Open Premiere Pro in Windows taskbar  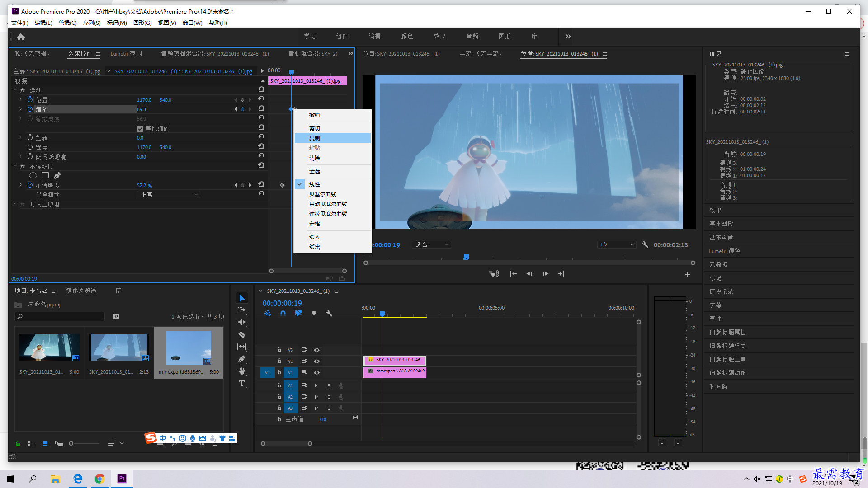pos(122,479)
